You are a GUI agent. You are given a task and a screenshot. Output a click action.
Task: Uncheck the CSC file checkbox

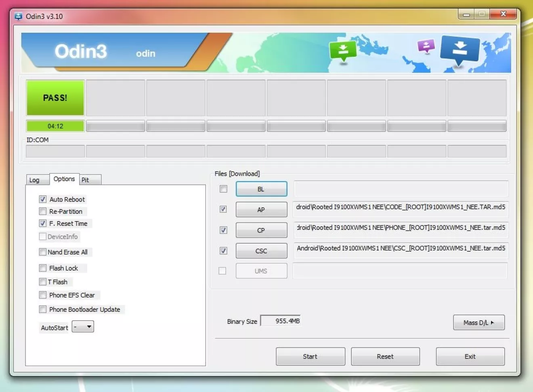(223, 251)
